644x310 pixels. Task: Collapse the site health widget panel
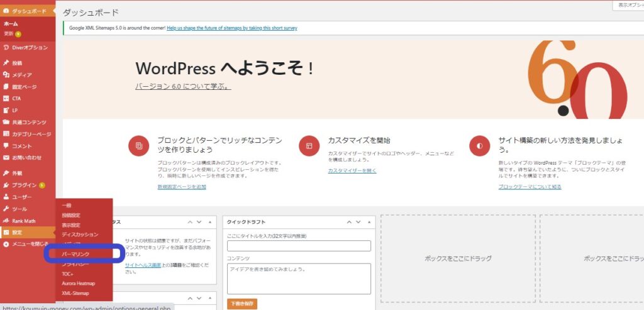(209, 222)
